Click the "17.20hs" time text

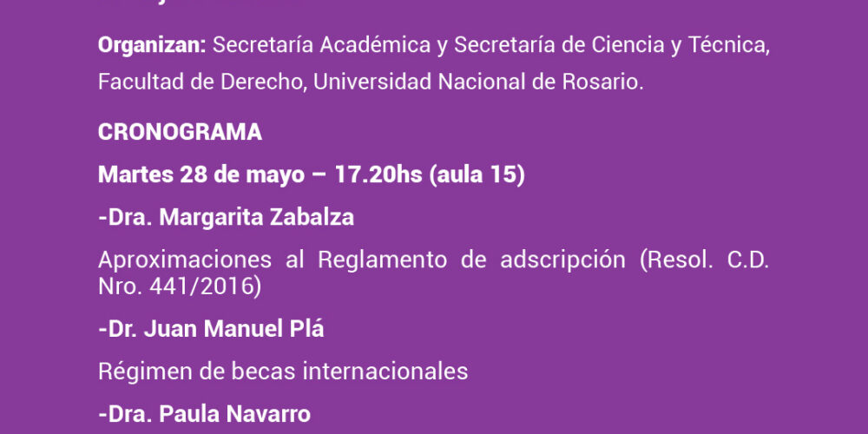tap(379, 175)
